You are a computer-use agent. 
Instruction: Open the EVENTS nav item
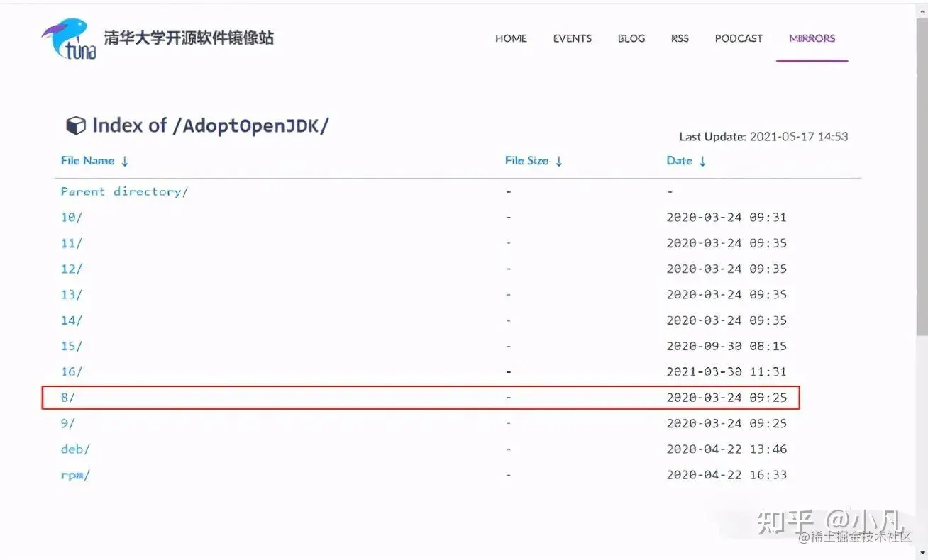pyautogui.click(x=572, y=38)
